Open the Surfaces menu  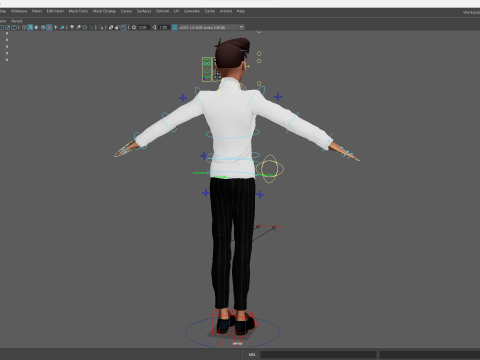[x=144, y=11]
